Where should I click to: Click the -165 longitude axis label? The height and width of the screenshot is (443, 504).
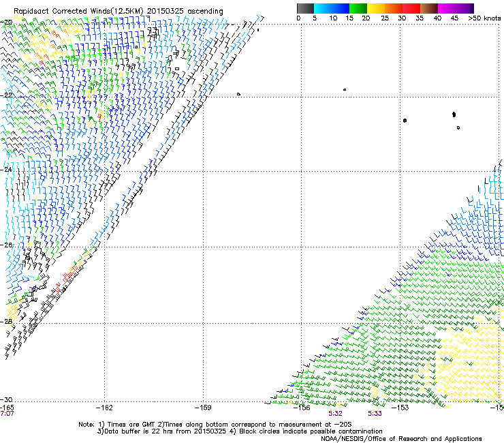pos(7,408)
